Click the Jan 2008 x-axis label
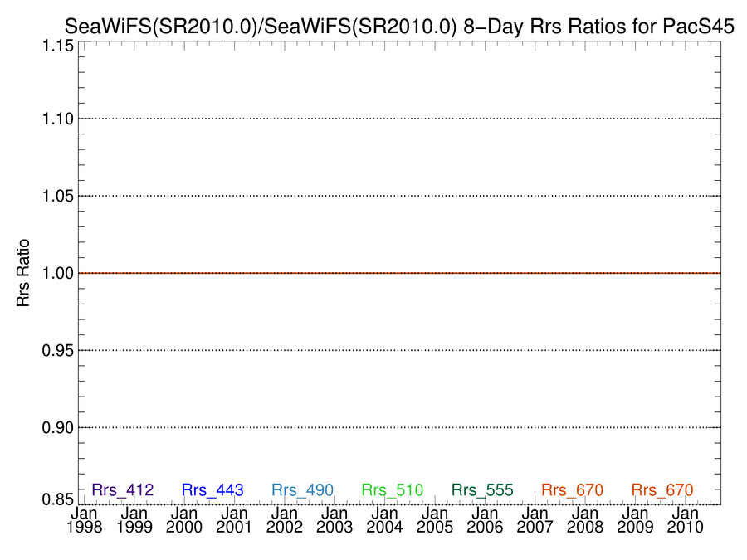 (x=585, y=520)
